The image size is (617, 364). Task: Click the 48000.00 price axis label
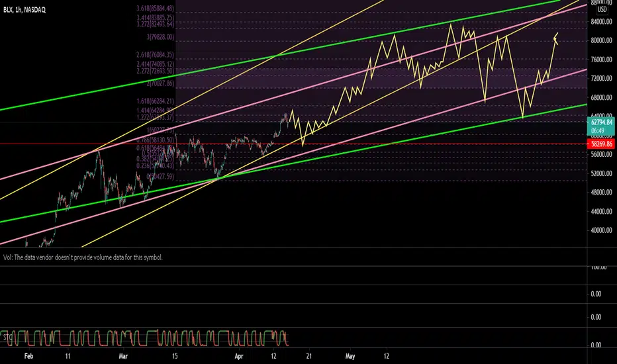point(601,193)
